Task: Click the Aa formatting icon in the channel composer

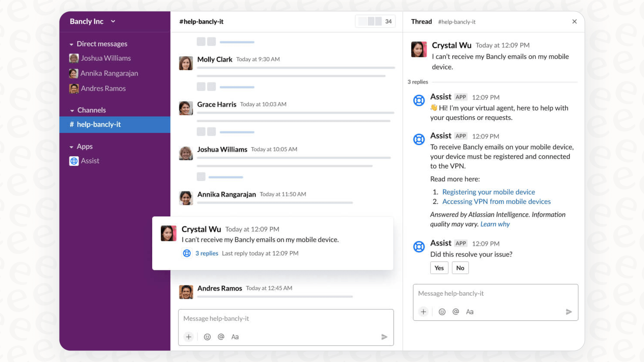Action: coord(235,337)
